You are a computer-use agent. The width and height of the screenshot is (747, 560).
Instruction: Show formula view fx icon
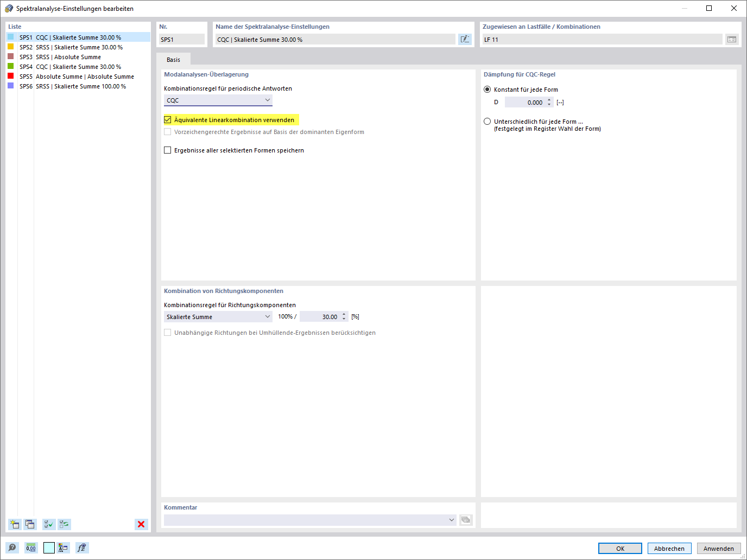point(82,548)
